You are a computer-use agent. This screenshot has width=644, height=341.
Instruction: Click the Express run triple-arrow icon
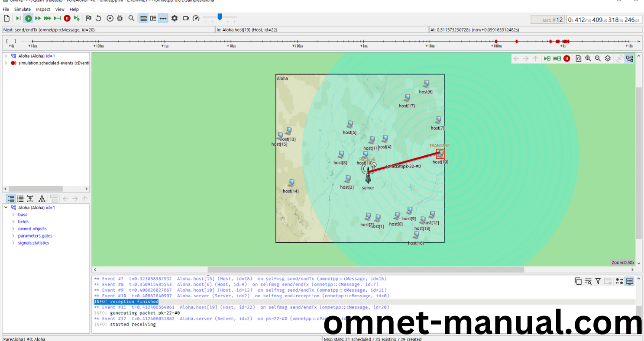47,18
